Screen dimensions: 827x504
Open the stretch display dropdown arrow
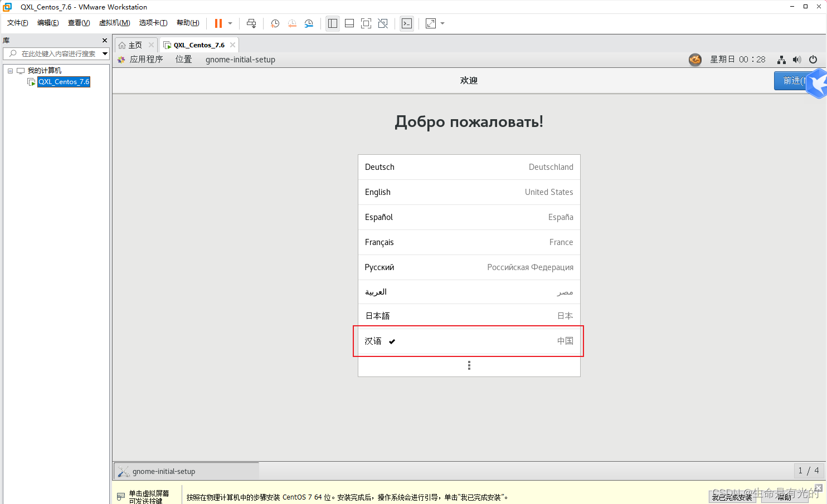pyautogui.click(x=442, y=23)
